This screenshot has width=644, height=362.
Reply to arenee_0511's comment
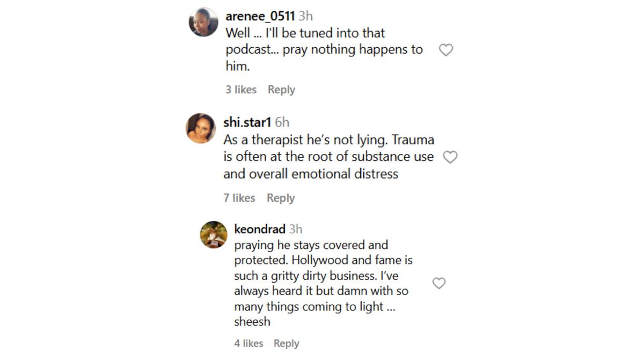281,90
